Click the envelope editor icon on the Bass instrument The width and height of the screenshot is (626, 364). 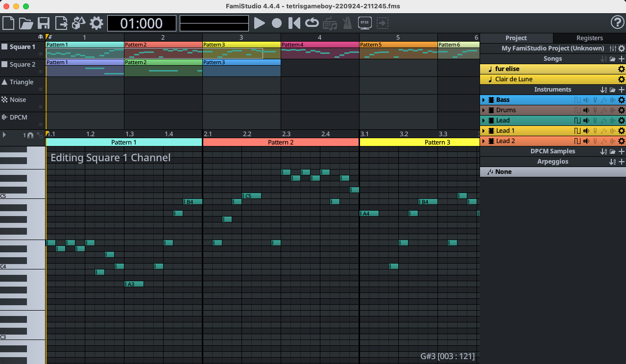coord(612,99)
